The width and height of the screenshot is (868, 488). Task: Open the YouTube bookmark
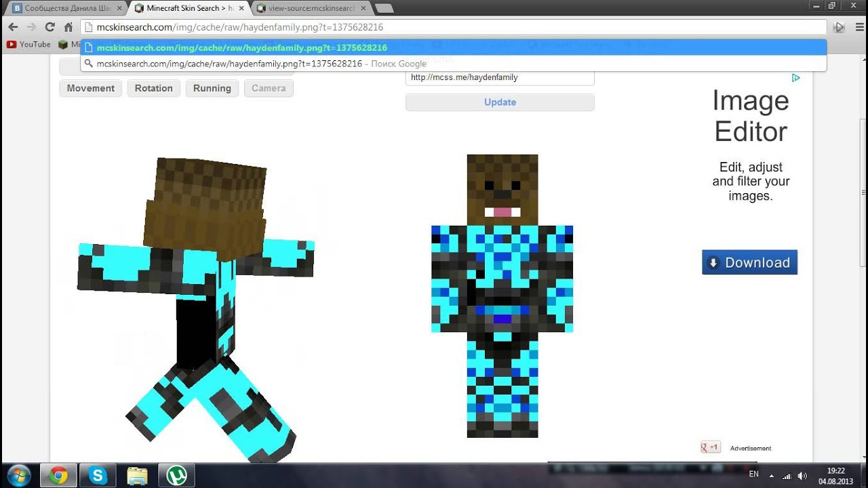[x=28, y=44]
